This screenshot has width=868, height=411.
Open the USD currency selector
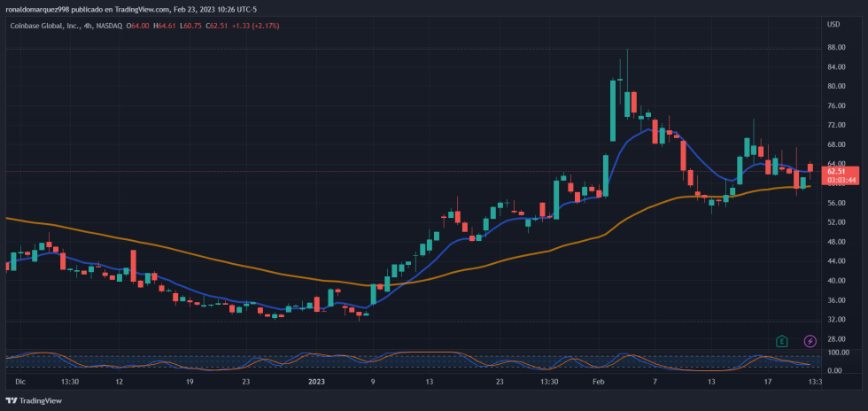(x=833, y=23)
